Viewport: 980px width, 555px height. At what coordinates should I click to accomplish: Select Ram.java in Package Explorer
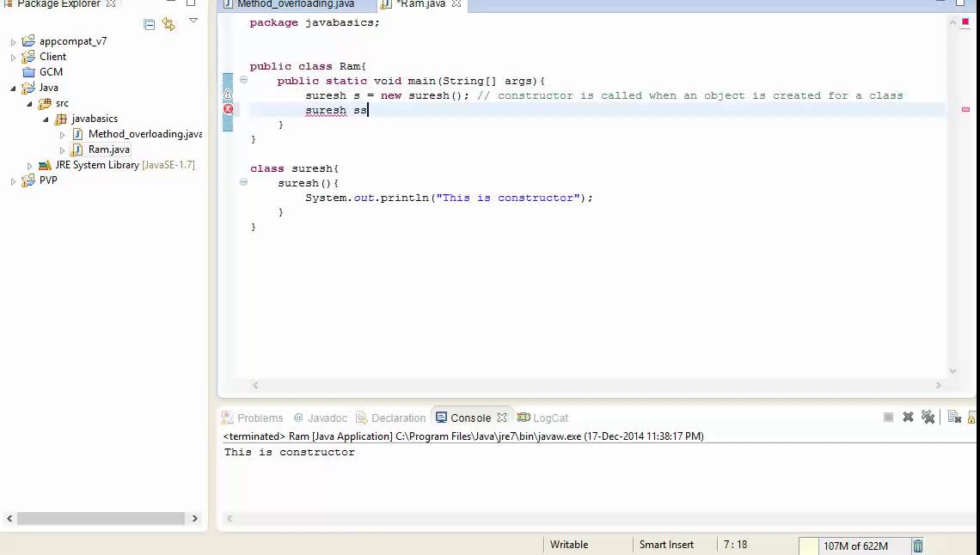click(x=109, y=149)
